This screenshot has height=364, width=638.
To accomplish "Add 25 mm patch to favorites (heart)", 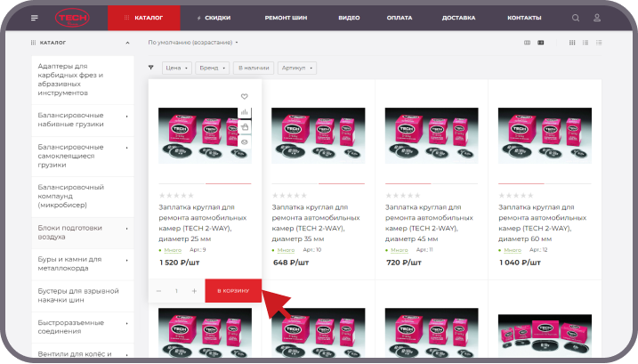I will click(245, 96).
